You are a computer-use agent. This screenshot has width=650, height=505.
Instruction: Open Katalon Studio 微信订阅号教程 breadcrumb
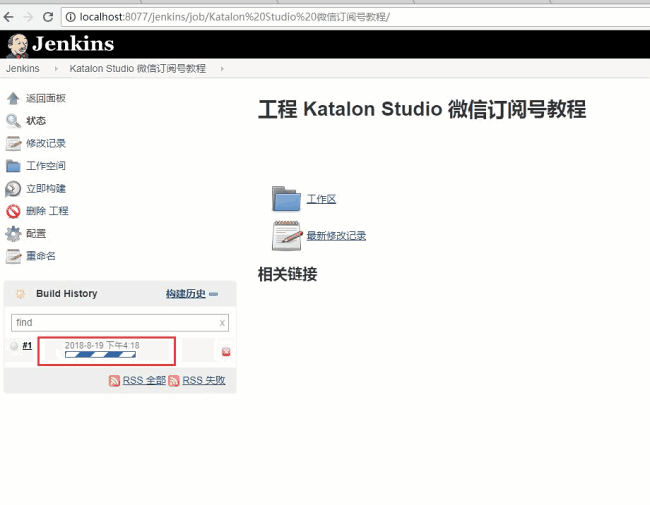click(x=138, y=68)
